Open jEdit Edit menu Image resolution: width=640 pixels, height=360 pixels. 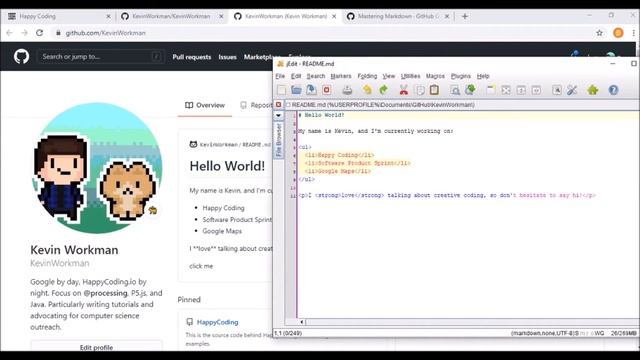(296, 76)
